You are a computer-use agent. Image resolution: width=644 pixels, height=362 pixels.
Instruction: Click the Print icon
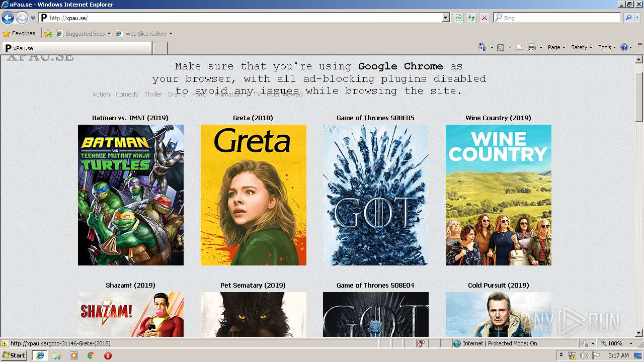(x=532, y=47)
